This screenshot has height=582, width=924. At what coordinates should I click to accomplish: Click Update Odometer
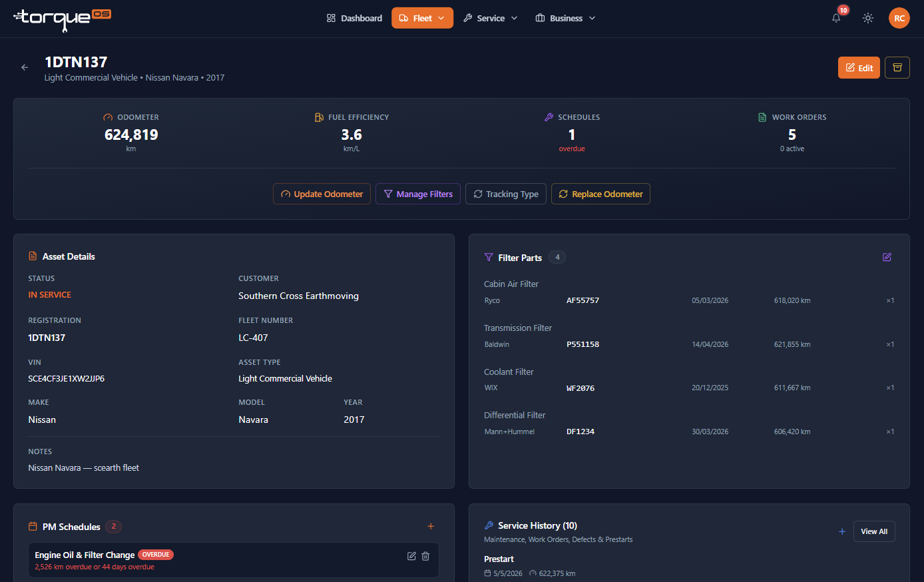click(x=322, y=194)
